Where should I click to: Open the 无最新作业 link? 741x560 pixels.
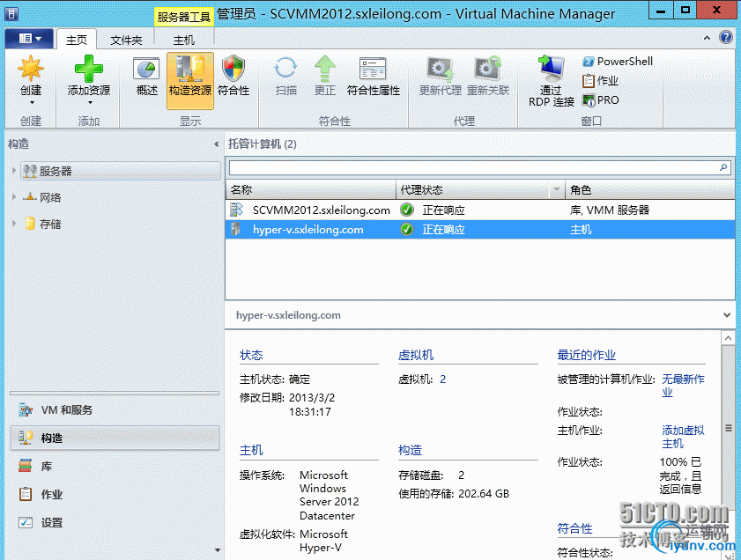(682, 386)
